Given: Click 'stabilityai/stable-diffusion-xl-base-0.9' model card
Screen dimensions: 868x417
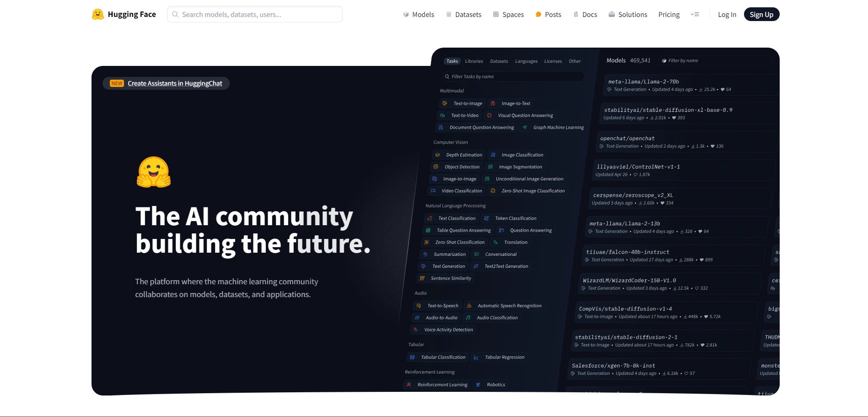Looking at the screenshot, I should click(690, 114).
